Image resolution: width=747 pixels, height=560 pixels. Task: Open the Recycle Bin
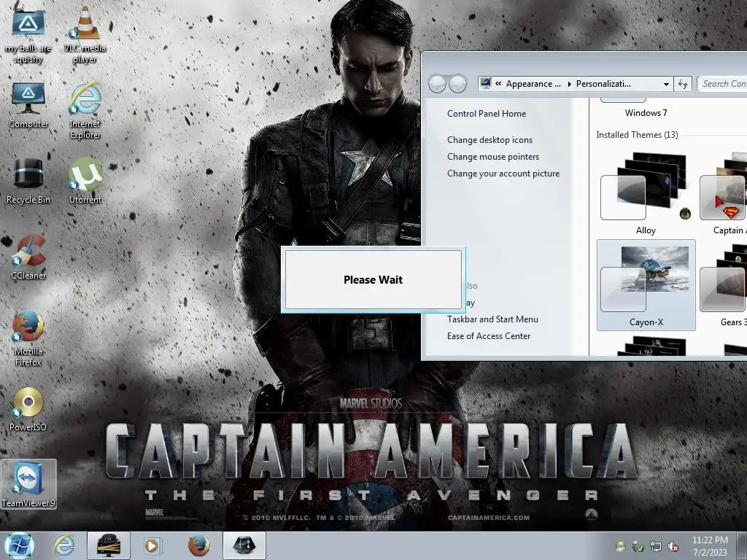pos(28,182)
